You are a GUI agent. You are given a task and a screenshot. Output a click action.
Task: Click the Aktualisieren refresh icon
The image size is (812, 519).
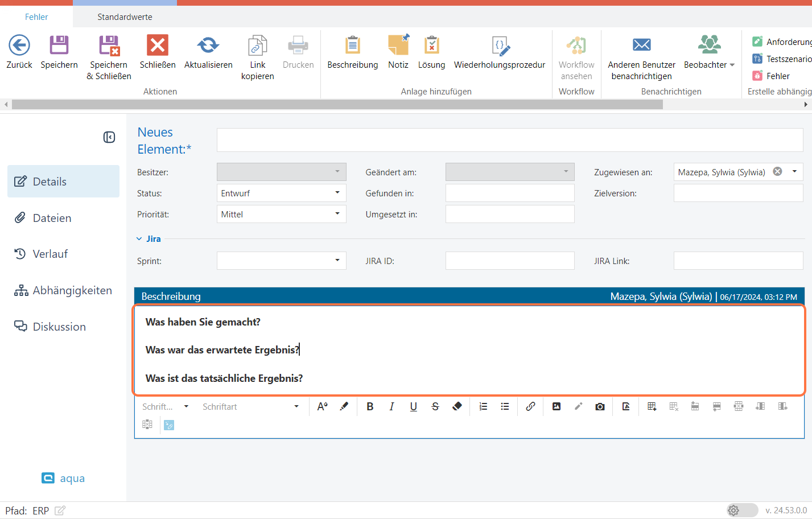tap(208, 46)
